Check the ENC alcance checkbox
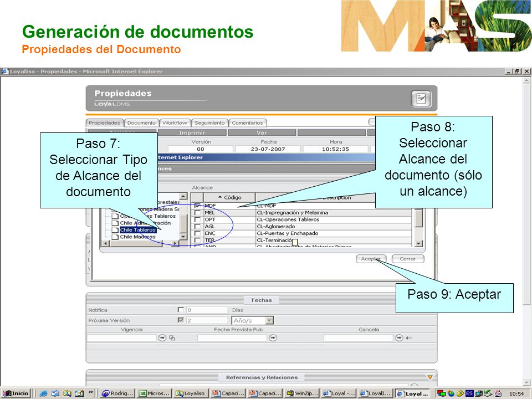532x399 pixels. click(x=197, y=233)
